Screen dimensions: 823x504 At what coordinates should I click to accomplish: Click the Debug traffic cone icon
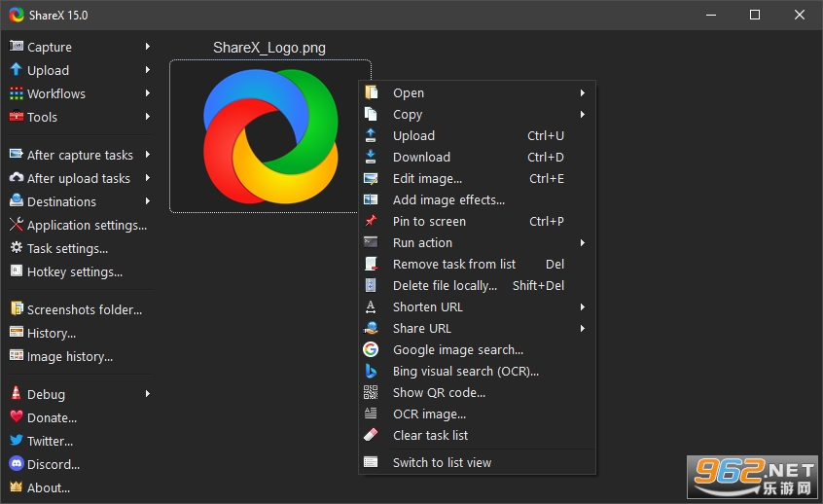(x=17, y=393)
